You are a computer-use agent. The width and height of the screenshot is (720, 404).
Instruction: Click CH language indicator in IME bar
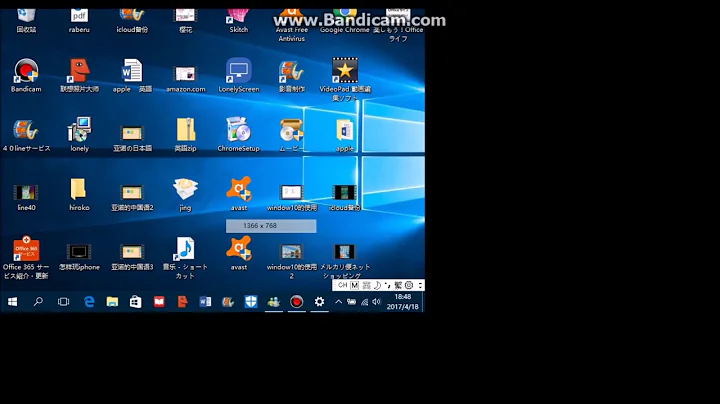343,285
